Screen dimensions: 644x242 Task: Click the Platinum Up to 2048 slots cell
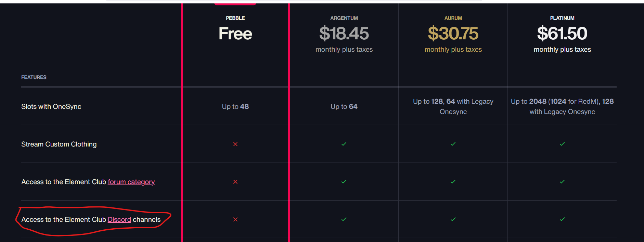tap(562, 106)
